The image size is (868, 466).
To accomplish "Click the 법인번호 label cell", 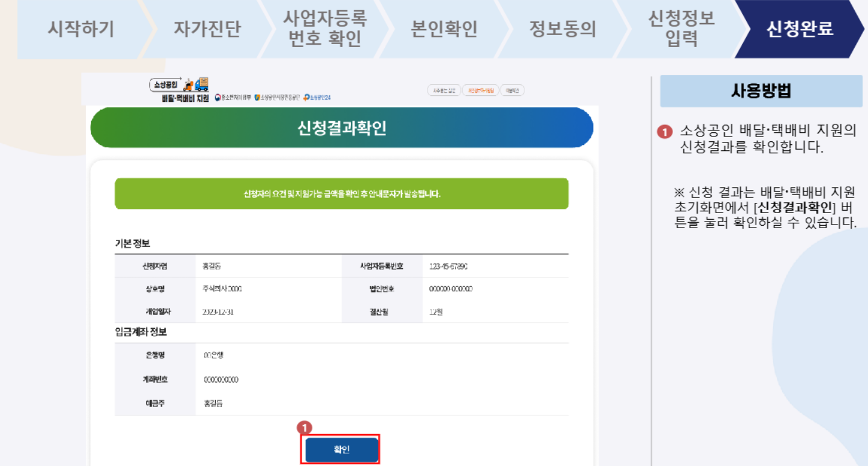I will [x=382, y=289].
